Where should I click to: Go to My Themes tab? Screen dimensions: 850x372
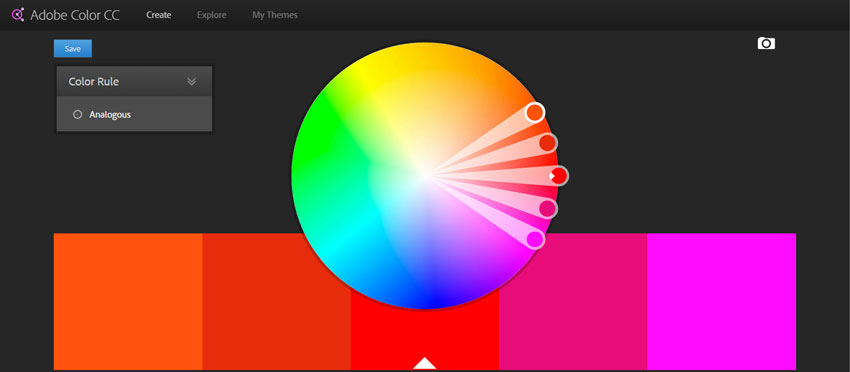(275, 15)
